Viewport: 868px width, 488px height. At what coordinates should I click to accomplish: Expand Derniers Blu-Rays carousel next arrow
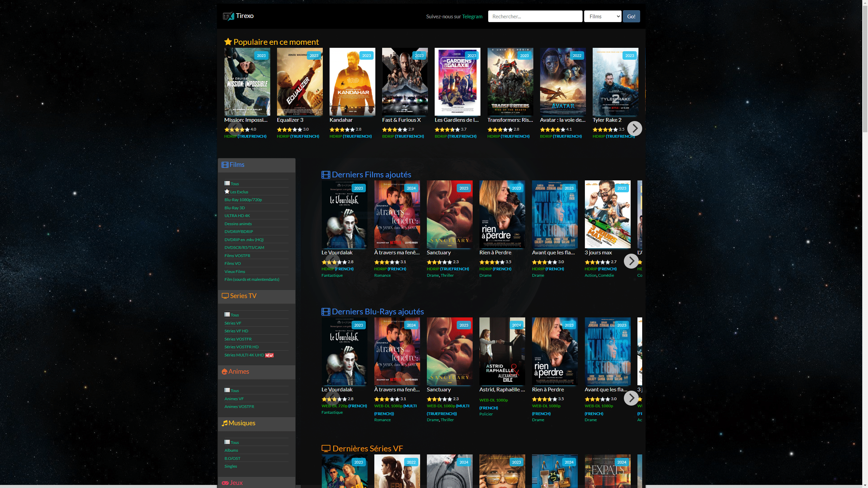pyautogui.click(x=631, y=398)
